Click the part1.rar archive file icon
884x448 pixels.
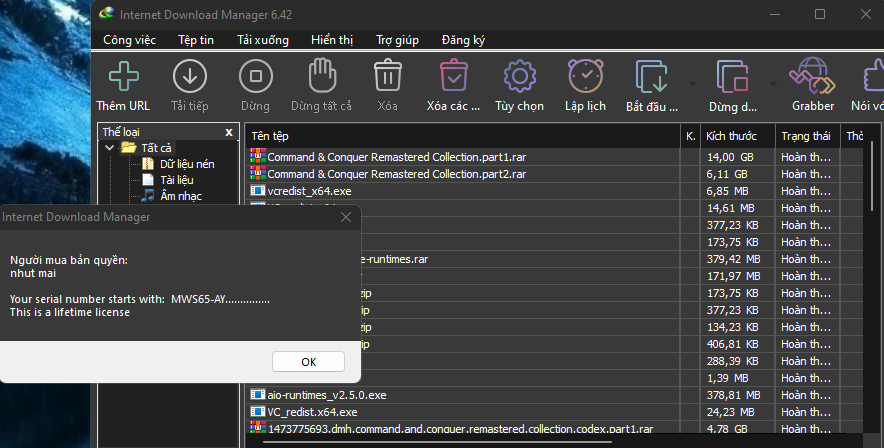click(x=258, y=156)
